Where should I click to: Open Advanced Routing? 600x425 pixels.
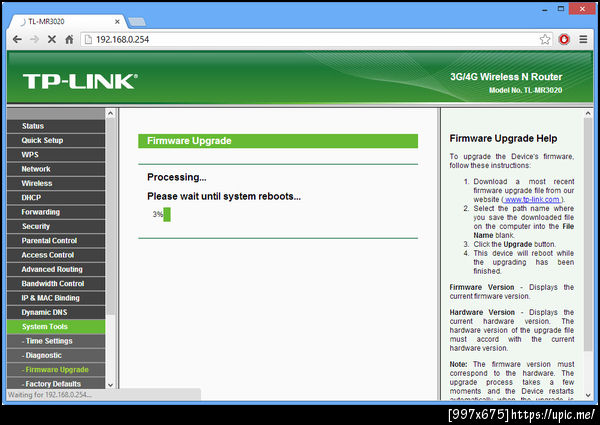coord(56,270)
